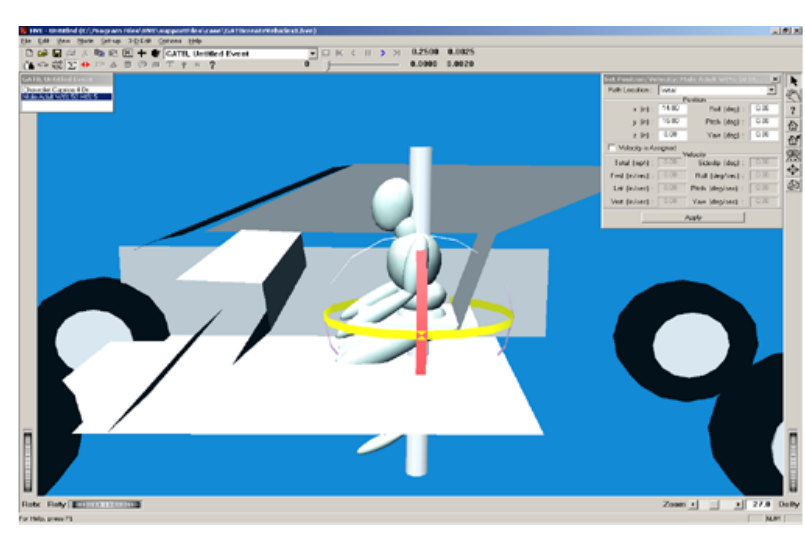Click the Print toolbar icon
Viewport: 805px width, 540px height.
(71, 53)
